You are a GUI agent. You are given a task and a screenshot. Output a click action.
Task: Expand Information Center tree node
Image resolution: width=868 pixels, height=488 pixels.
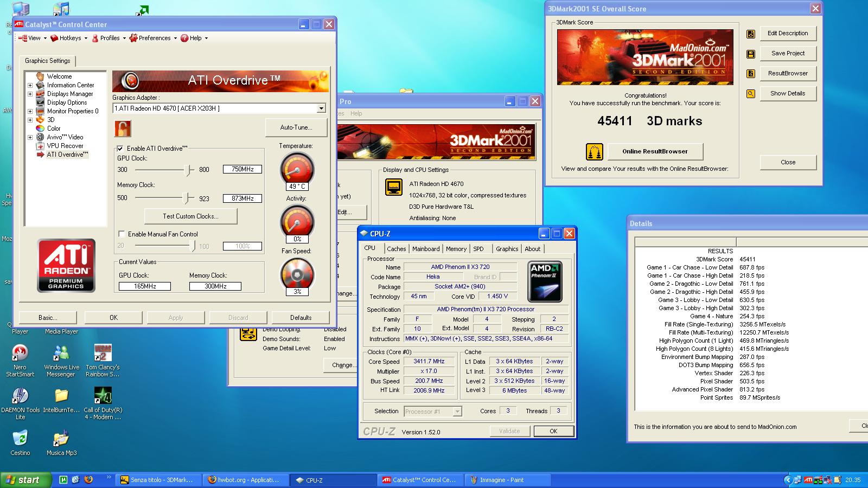(30, 85)
